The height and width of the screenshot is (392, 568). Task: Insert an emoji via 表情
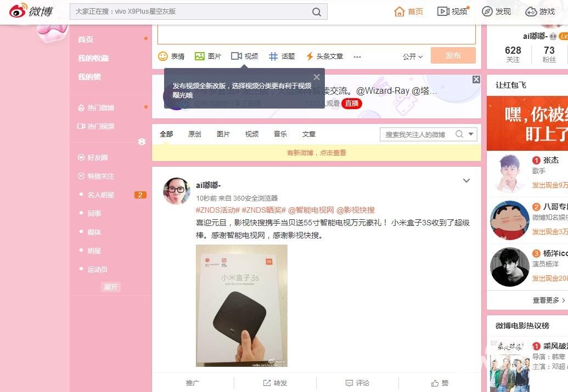click(171, 56)
